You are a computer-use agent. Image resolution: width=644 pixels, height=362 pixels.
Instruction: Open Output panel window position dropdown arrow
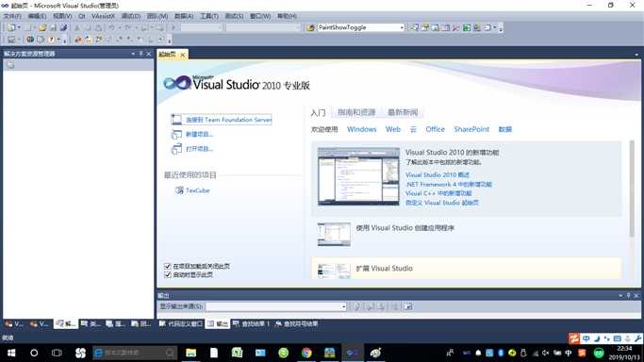point(620,295)
